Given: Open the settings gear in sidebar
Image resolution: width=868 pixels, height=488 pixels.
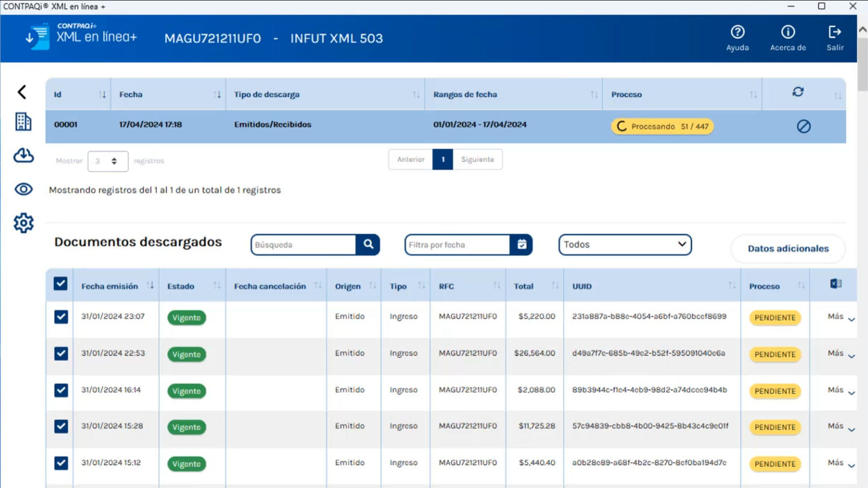Looking at the screenshot, I should click(23, 223).
